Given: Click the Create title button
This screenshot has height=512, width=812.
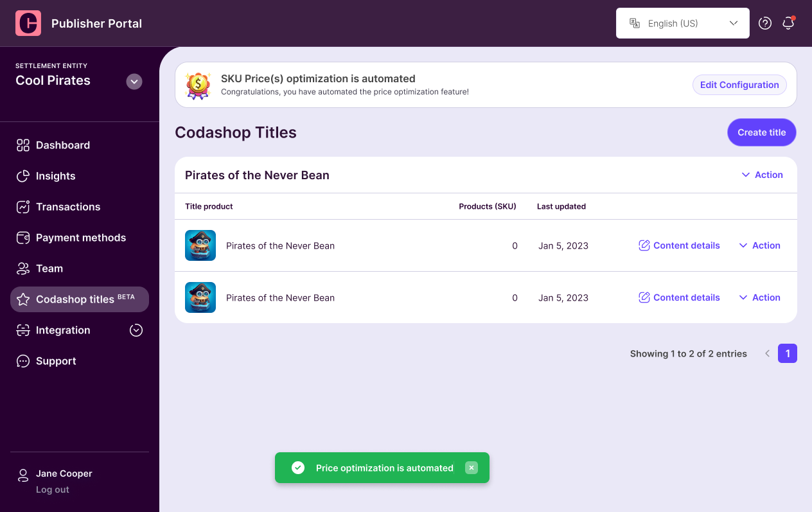Looking at the screenshot, I should [x=762, y=132].
